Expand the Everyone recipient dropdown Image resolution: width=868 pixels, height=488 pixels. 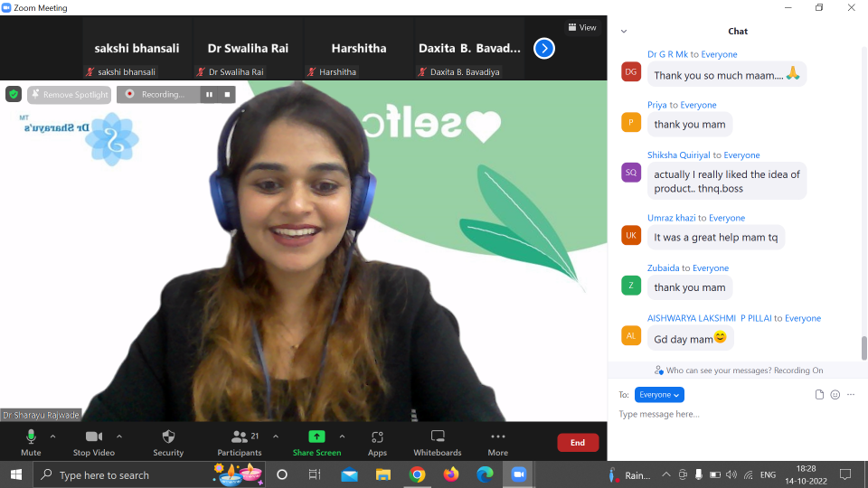click(x=659, y=395)
